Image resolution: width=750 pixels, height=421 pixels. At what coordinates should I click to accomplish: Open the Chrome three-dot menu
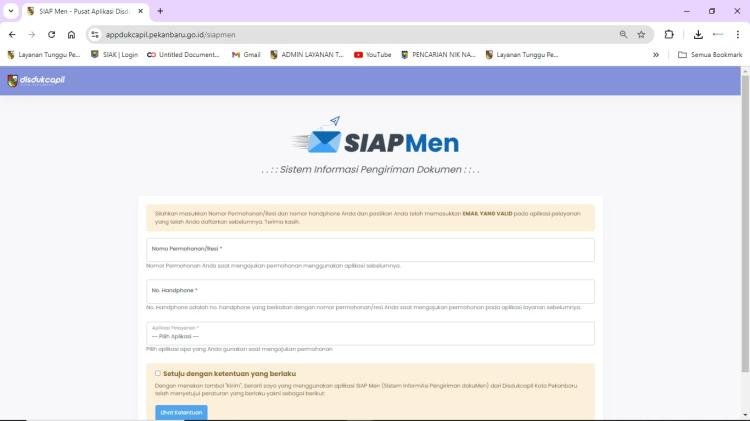click(738, 34)
